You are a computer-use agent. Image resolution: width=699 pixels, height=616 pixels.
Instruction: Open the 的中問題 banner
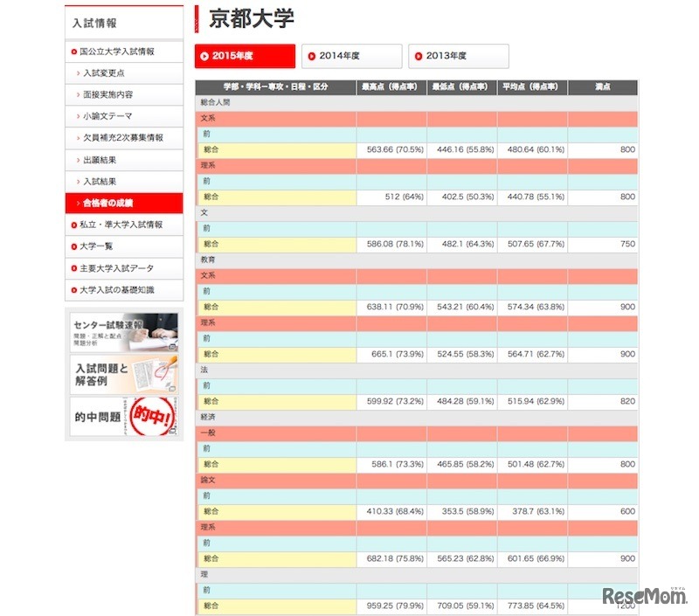124,417
